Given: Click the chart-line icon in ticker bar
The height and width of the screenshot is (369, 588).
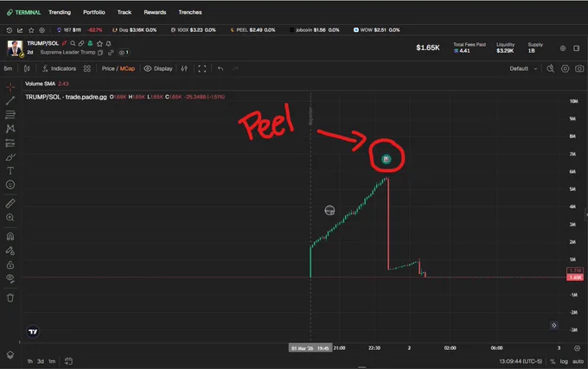Looking at the screenshot, I should 20,30.
